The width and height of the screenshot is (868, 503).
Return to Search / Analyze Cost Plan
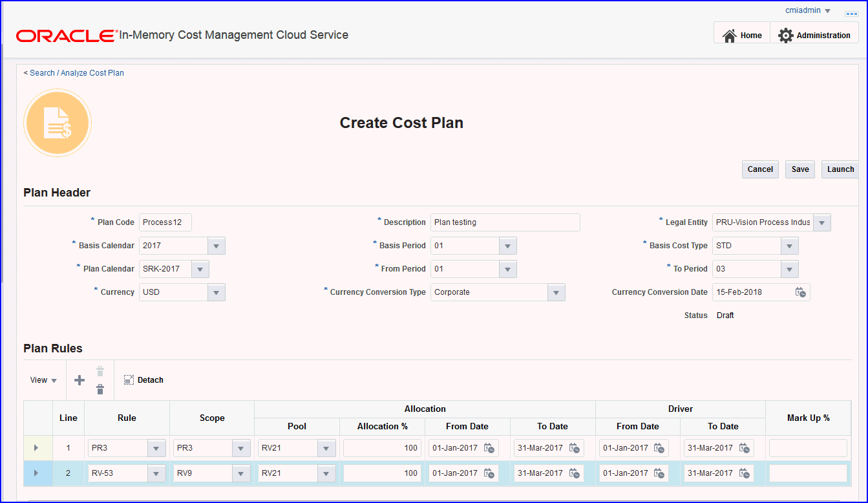coord(77,73)
